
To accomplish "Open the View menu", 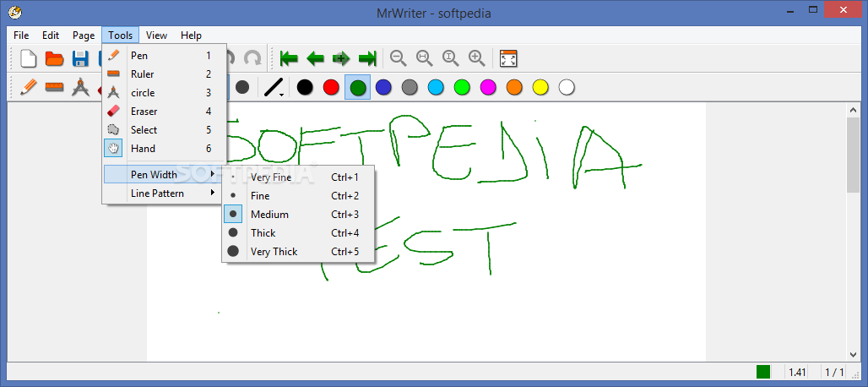I will [156, 35].
